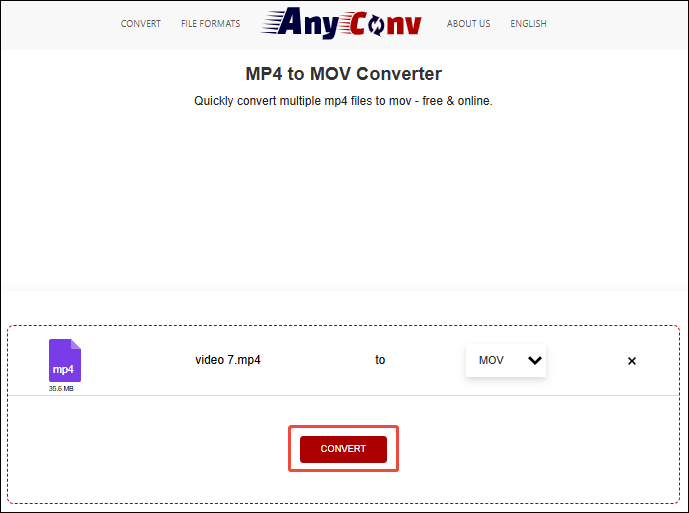
Task: Open the FILE FORMATS menu item
Action: tap(210, 24)
